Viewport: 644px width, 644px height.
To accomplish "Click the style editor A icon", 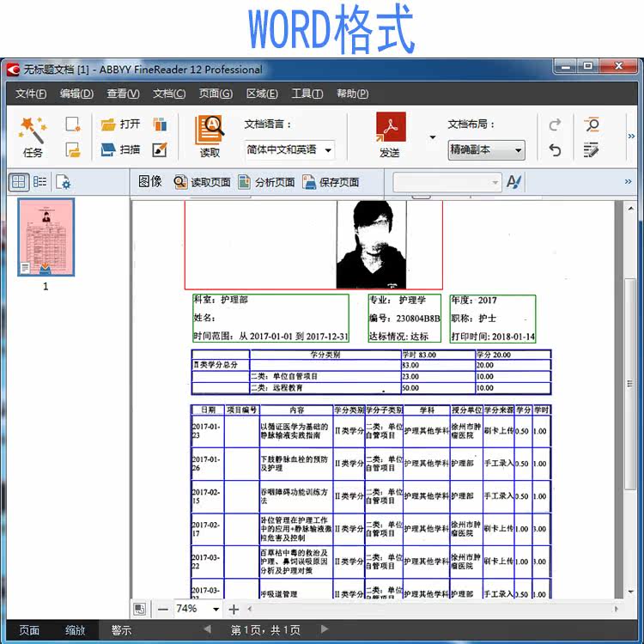I will (x=513, y=181).
